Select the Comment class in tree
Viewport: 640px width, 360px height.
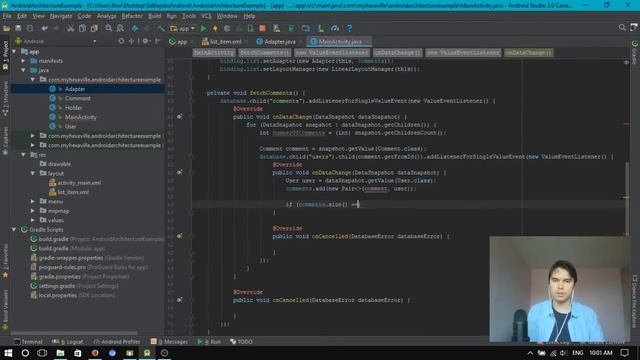(x=77, y=98)
